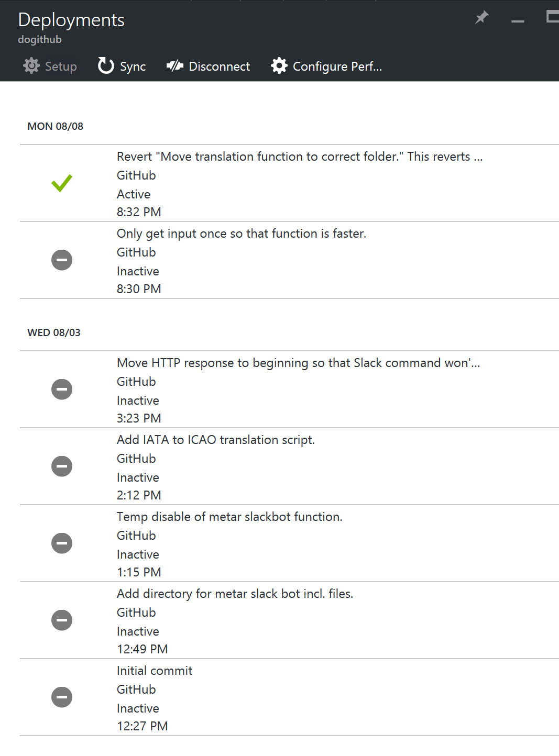Click the Disconnect plug icon
559x756 pixels.
(x=174, y=66)
